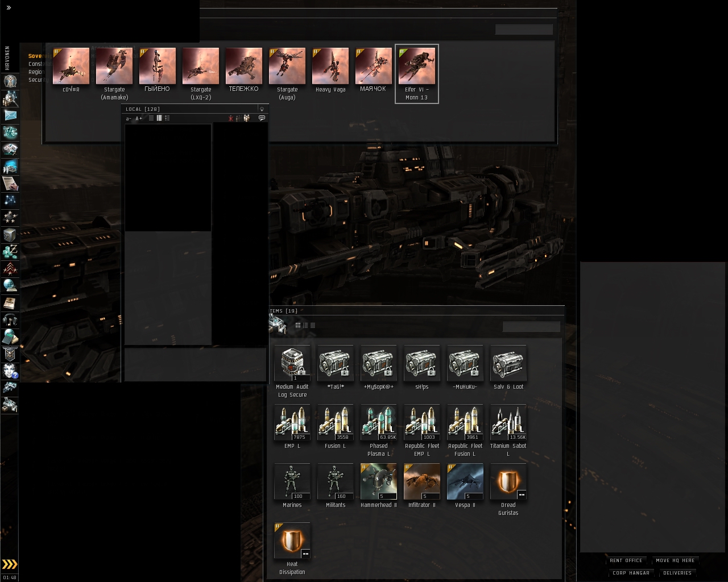Toggle the highlighted member list icon in Local
Screen dimensions: 728x582
coord(247,118)
